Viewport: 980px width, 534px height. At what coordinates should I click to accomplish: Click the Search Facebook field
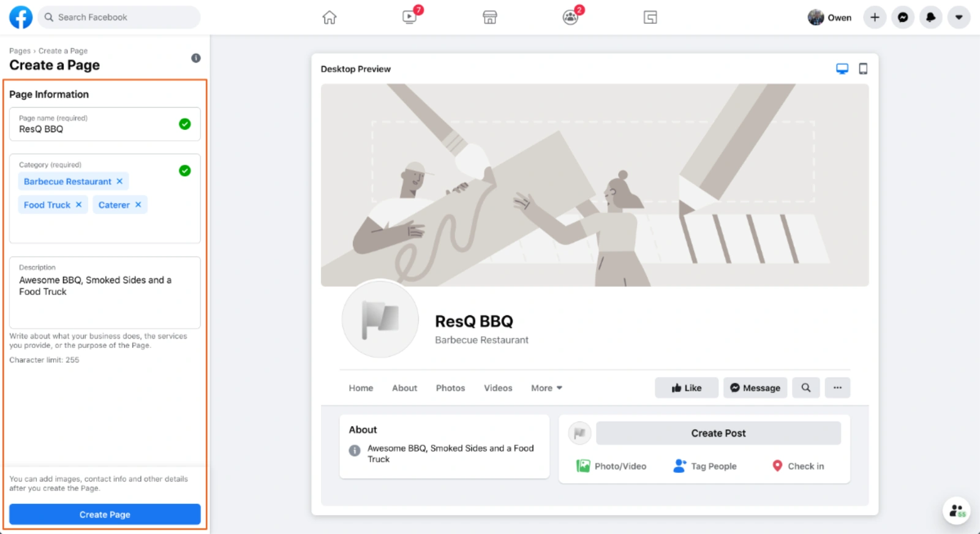click(x=119, y=17)
